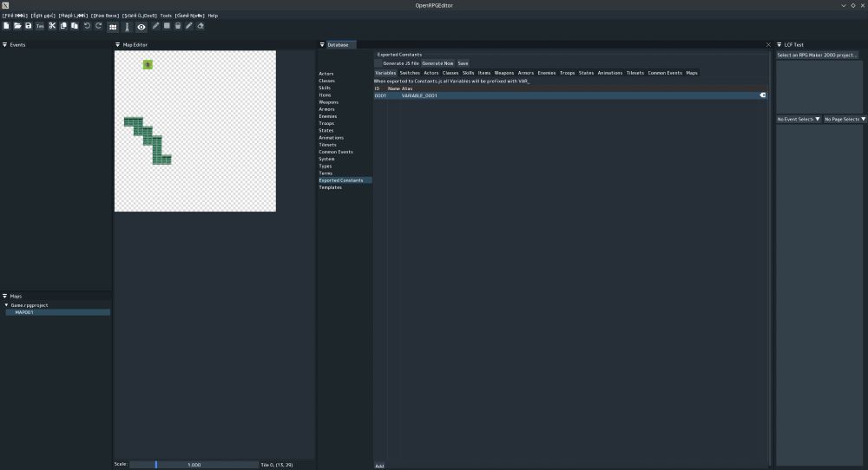Select the Eraser tool
This screenshot has width=868, height=470.
coord(201,25)
